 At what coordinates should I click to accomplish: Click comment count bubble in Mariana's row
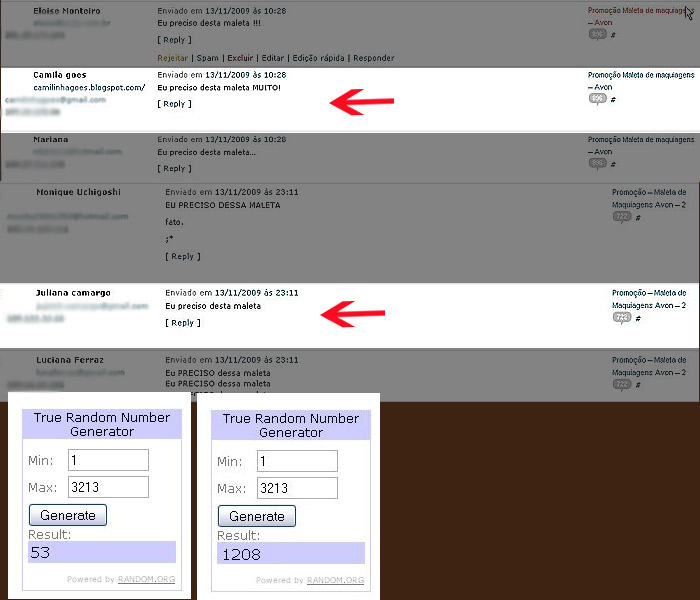[598, 164]
